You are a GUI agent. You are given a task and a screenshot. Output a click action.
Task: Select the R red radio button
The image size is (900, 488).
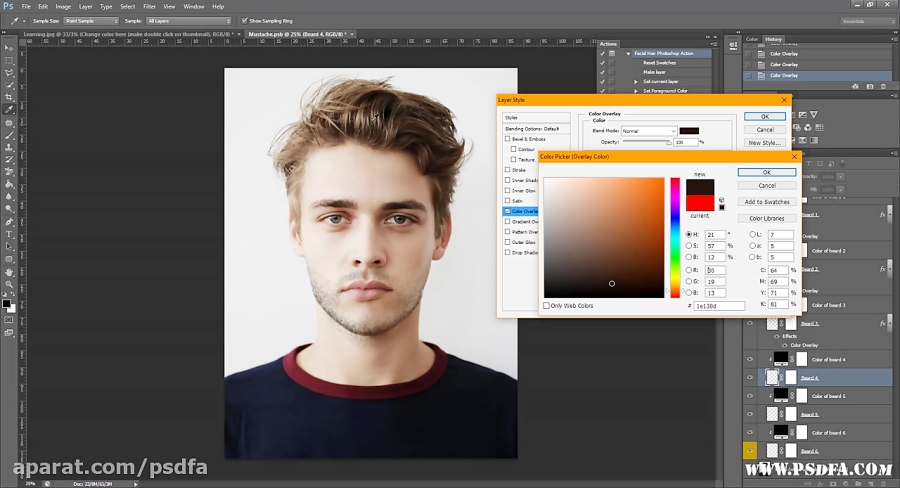click(x=689, y=270)
